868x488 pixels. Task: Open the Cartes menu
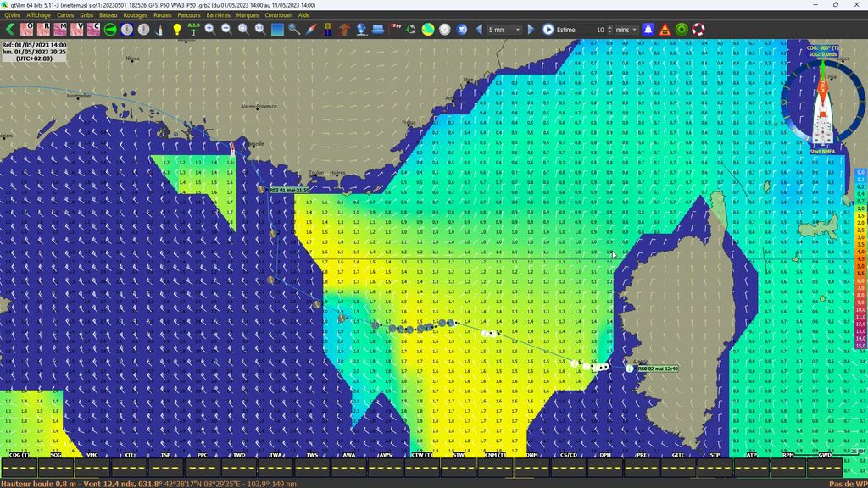tap(65, 15)
